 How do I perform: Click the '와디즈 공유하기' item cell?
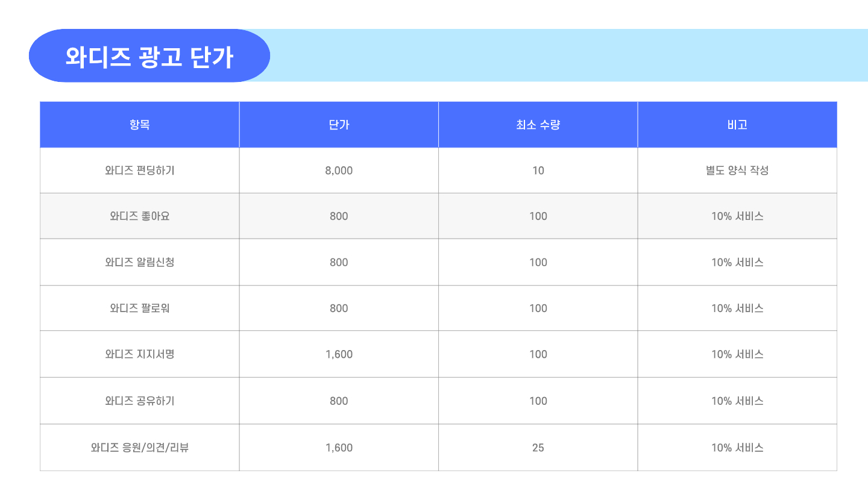pyautogui.click(x=140, y=401)
